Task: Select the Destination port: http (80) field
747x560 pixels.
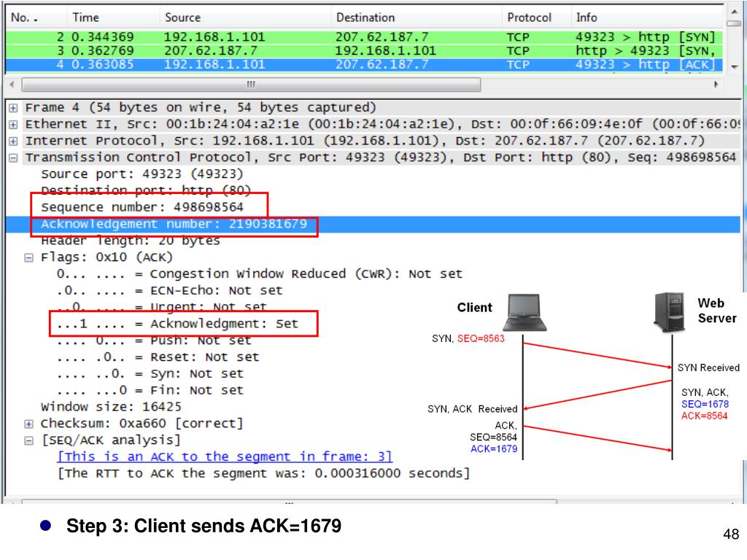Action: click(146, 190)
